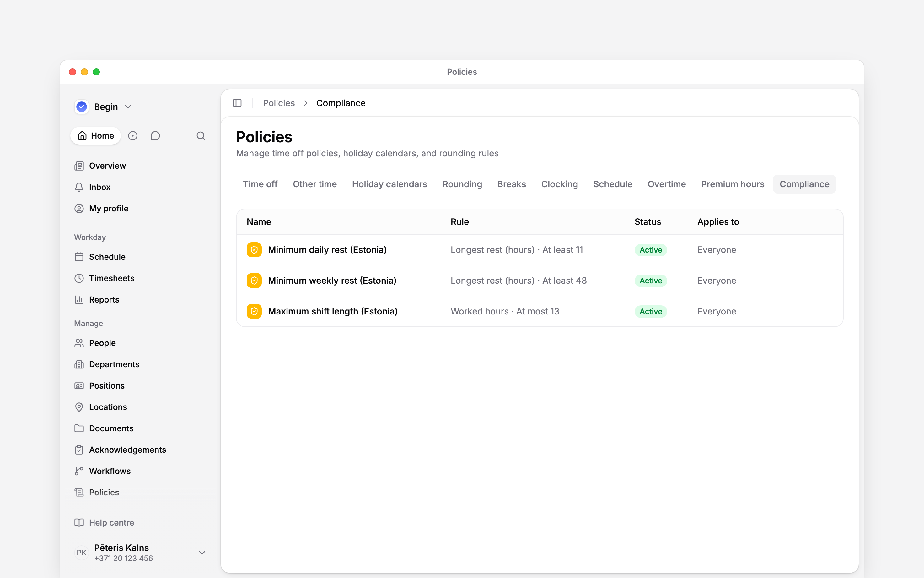The width and height of the screenshot is (924, 578).
Task: Click the shield icon for Minimum weekly rest
Action: click(x=254, y=281)
